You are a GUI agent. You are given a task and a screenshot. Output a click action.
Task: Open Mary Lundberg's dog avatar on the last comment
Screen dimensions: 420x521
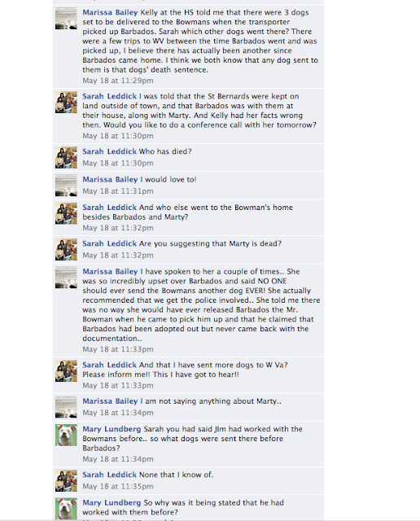[66, 509]
